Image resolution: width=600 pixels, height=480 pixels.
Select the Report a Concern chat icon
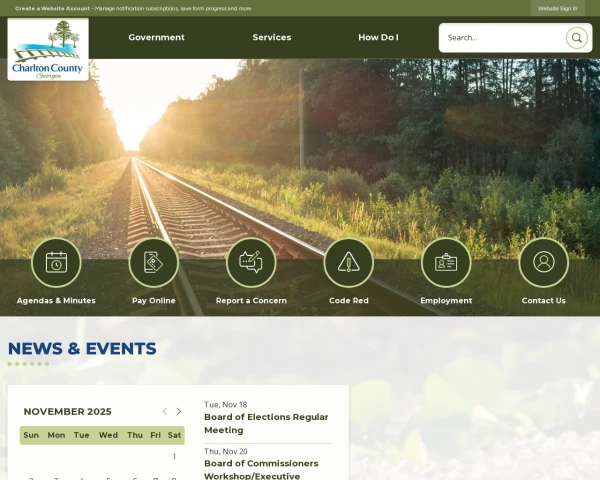251,263
